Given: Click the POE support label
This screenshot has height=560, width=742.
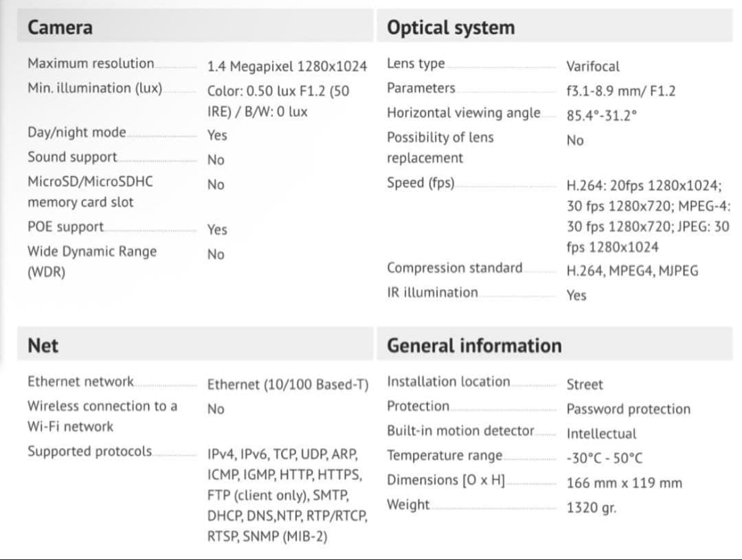Looking at the screenshot, I should [65, 227].
